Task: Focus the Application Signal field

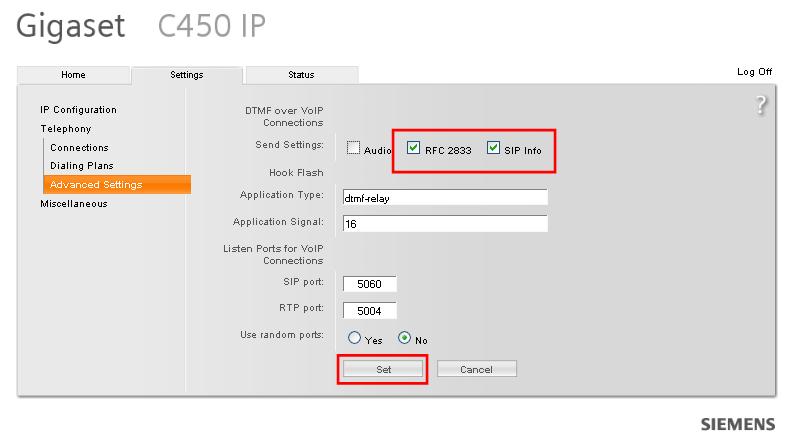Action: click(445, 223)
